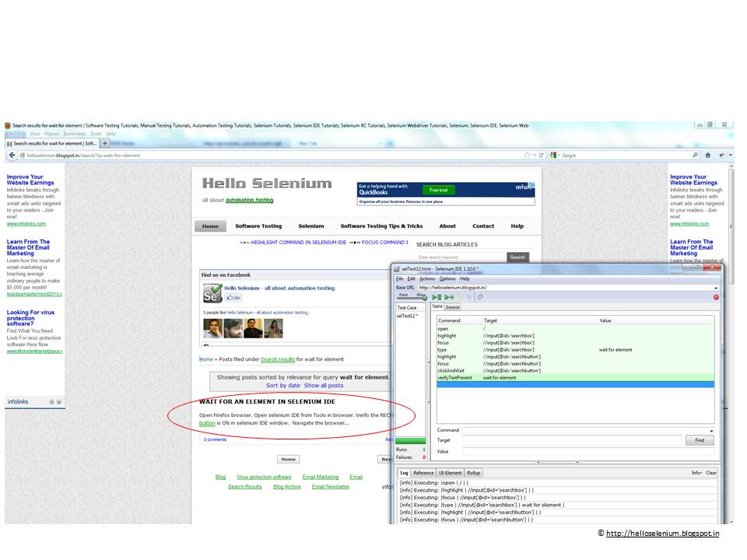Expand the Command dropdown in Selenium IDE
This screenshot has height=560, width=747.
tap(713, 431)
